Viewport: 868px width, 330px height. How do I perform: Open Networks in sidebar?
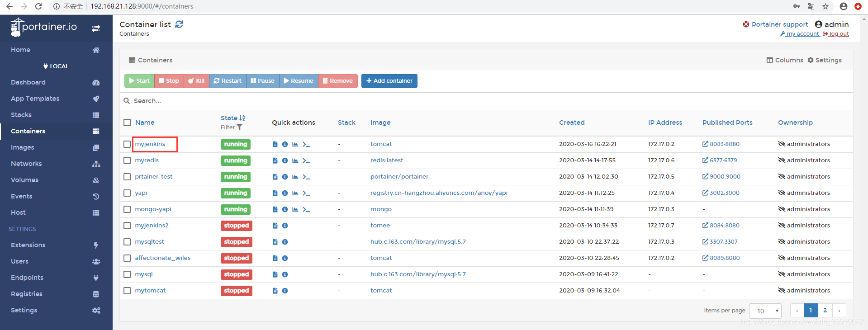coord(56,164)
